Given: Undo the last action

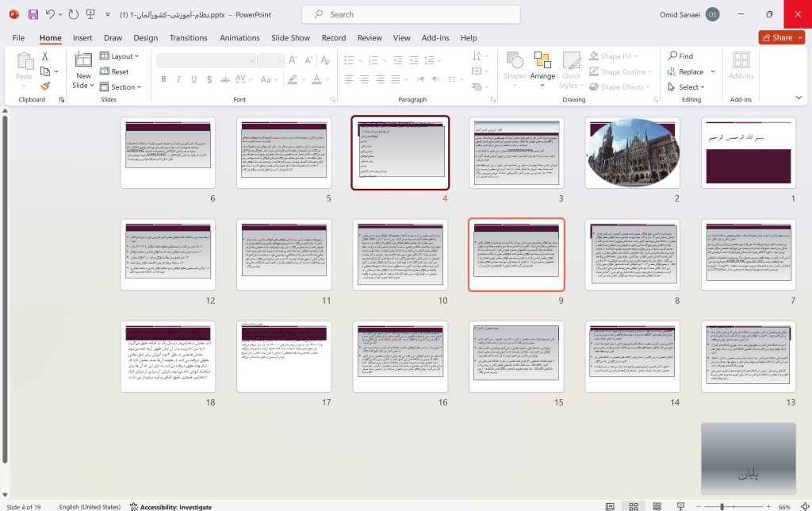Looking at the screenshot, I should coord(50,14).
